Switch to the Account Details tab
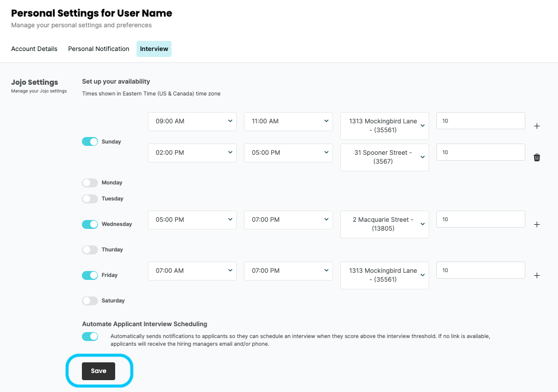The width and height of the screenshot is (558, 392). tap(34, 49)
